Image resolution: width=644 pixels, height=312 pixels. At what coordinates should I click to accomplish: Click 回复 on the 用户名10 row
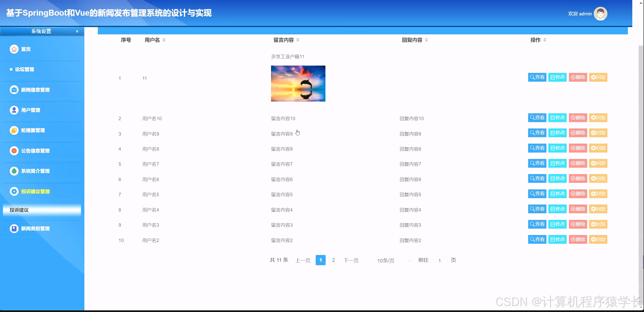598,117
